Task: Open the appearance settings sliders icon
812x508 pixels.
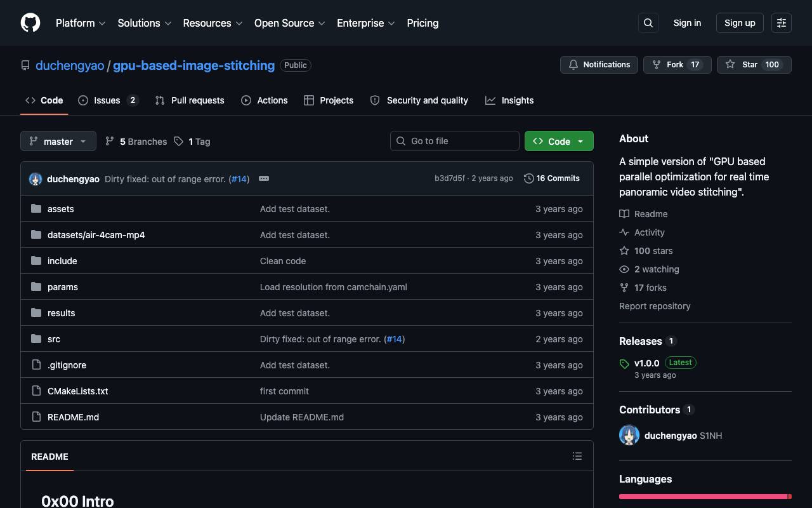Action: pos(782,23)
